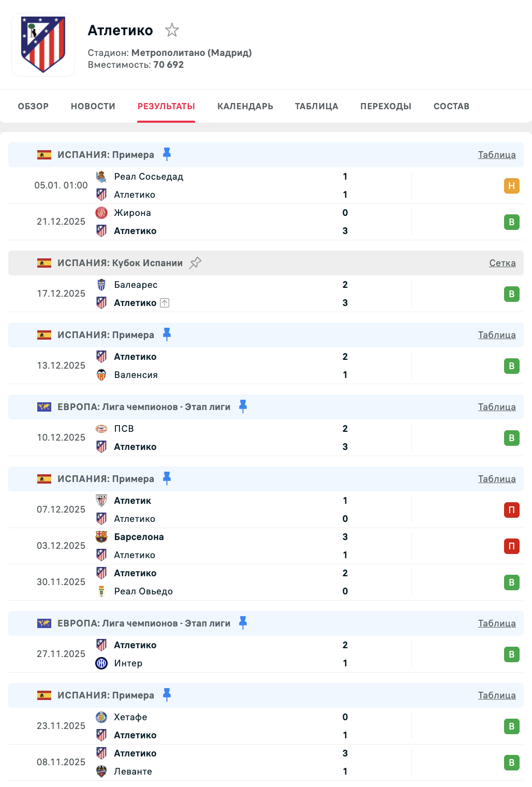Click the Балеарес team crest icon
Viewport: 532px width, 787px height.
(x=101, y=285)
